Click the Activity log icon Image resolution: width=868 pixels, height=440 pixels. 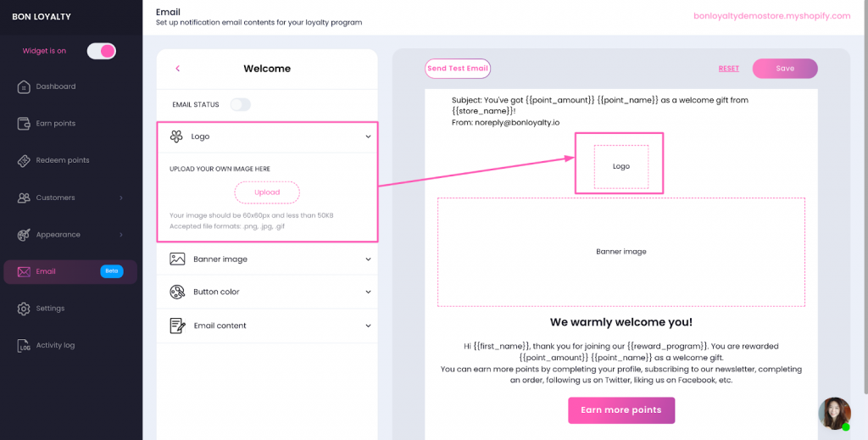tap(24, 345)
